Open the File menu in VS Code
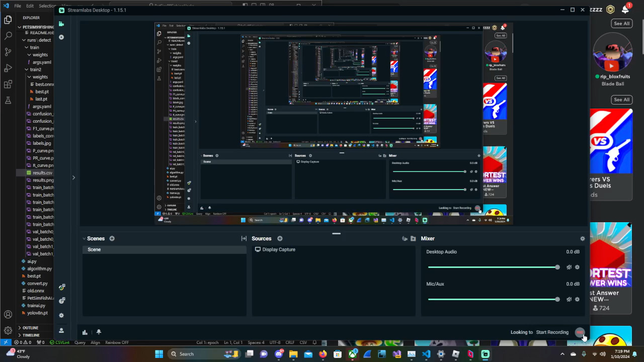 point(18,6)
